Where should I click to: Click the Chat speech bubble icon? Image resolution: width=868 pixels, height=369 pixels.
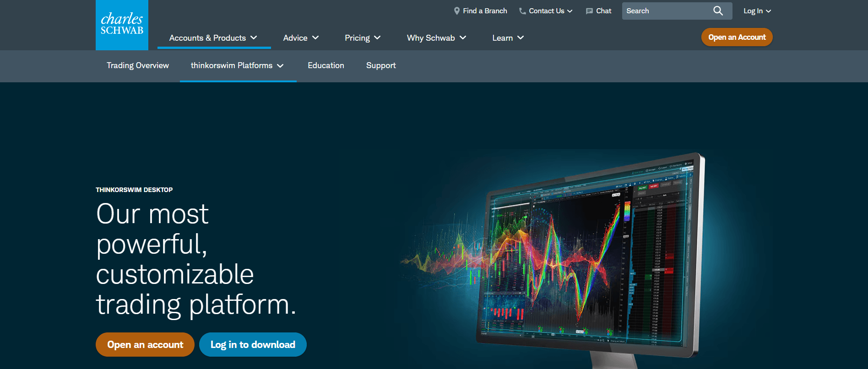(589, 11)
